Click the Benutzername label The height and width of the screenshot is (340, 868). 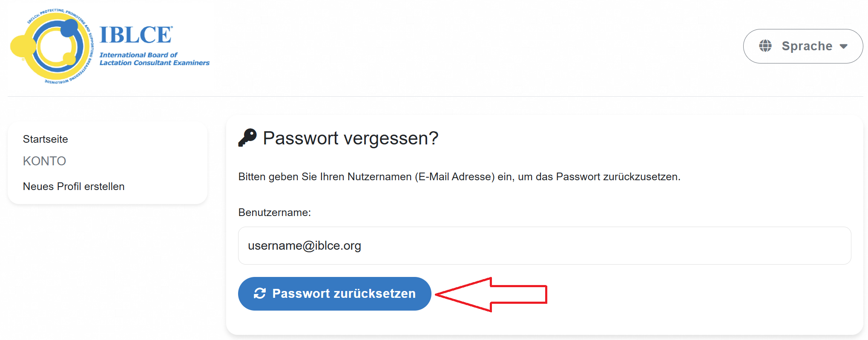tap(275, 213)
